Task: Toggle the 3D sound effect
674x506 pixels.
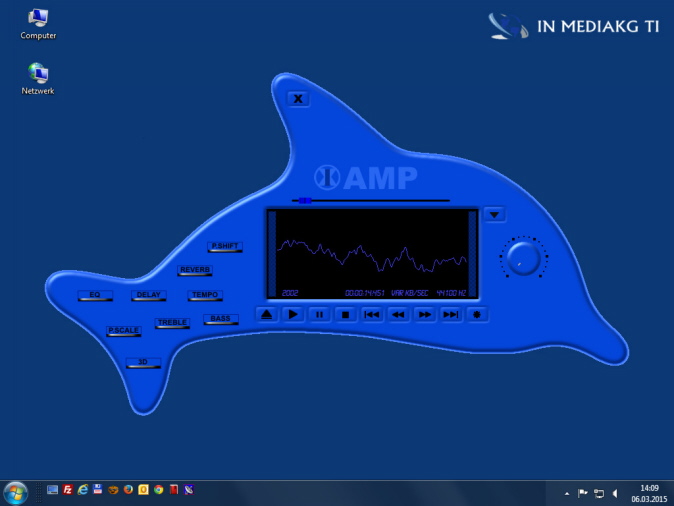Action: [x=143, y=362]
